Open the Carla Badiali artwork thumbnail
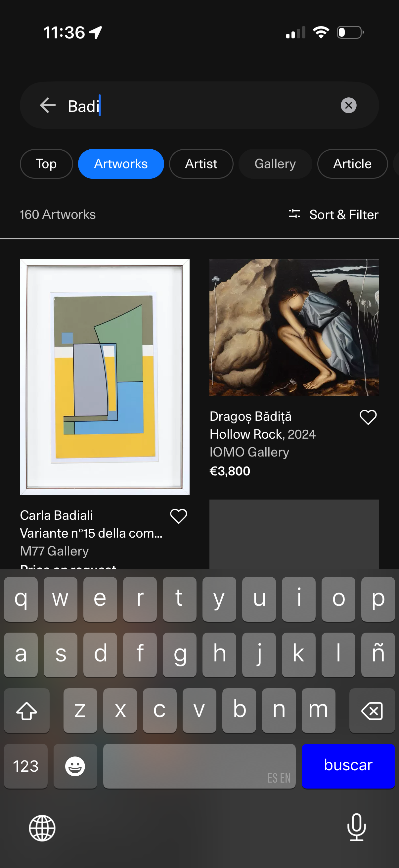The image size is (399, 868). [x=104, y=377]
